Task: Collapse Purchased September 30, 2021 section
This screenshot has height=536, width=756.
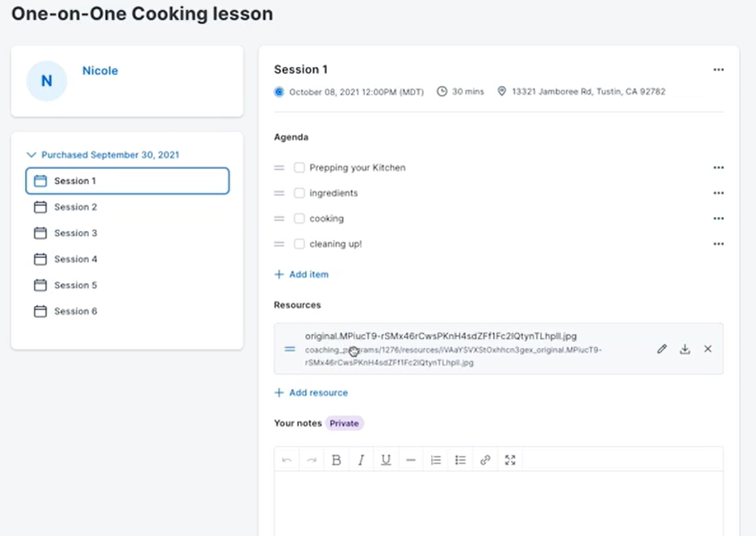Action: pyautogui.click(x=31, y=155)
